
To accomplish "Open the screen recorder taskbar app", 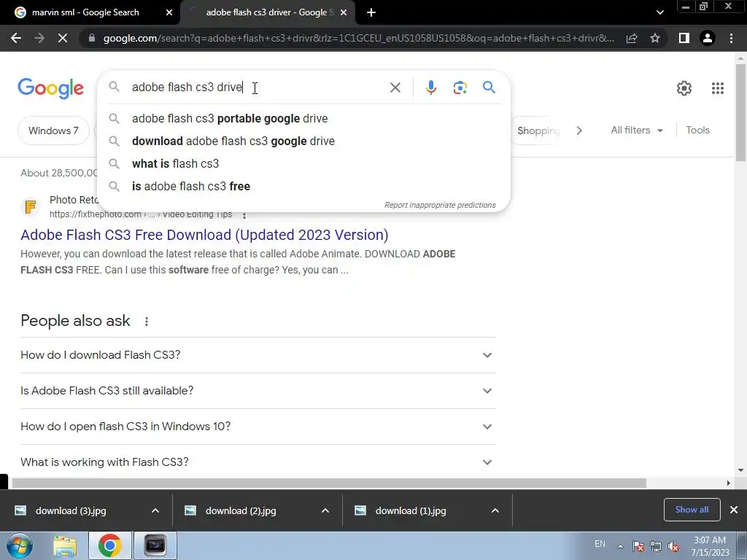I will point(155,545).
